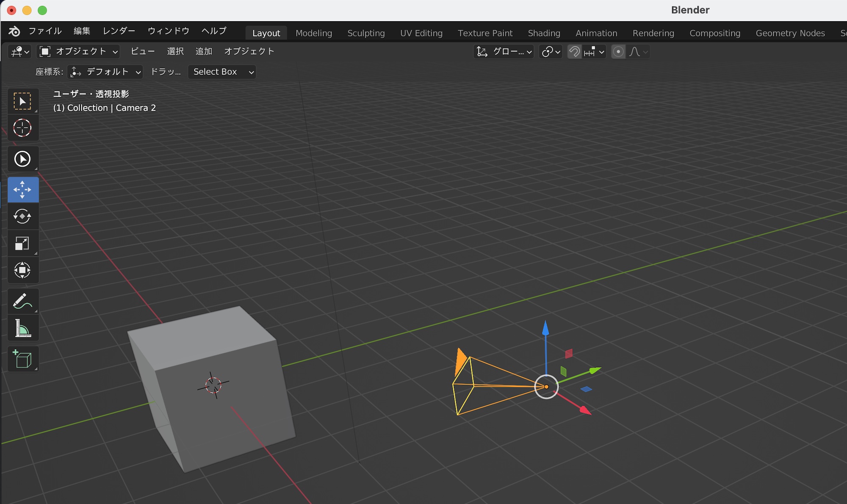The width and height of the screenshot is (847, 504).
Task: Open the proportional editing falloff curve selector
Action: point(637,52)
